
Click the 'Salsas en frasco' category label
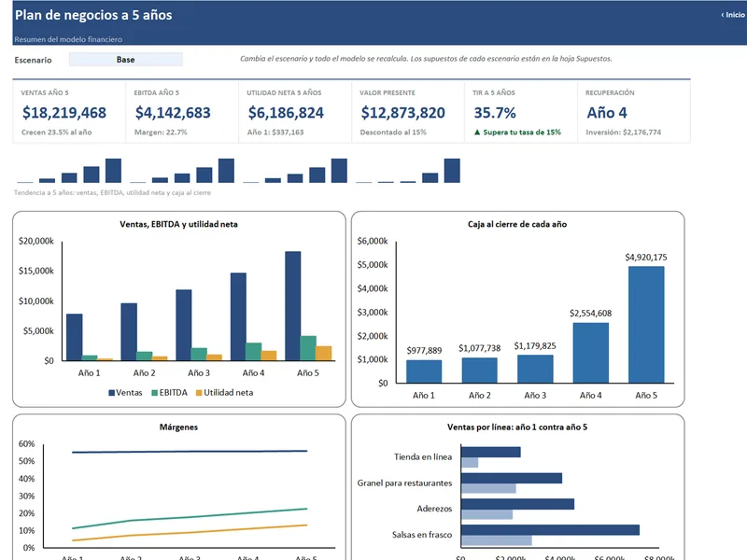click(x=422, y=535)
